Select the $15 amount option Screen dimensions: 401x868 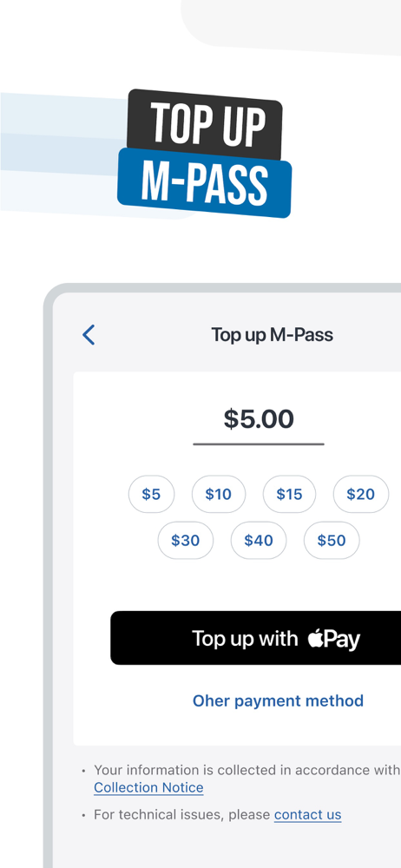[289, 494]
